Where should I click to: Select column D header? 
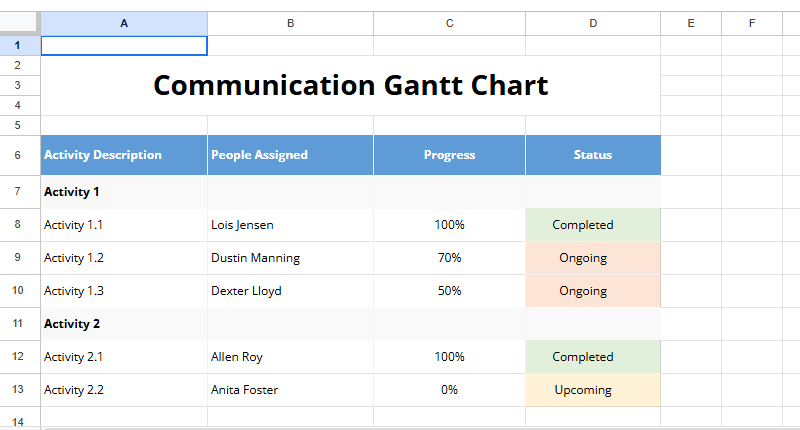tap(593, 23)
